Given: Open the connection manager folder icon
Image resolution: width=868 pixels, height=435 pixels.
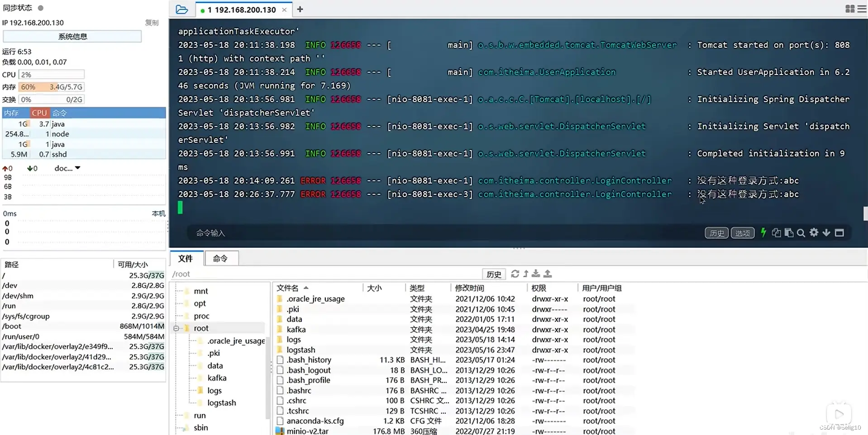Looking at the screenshot, I should [181, 9].
